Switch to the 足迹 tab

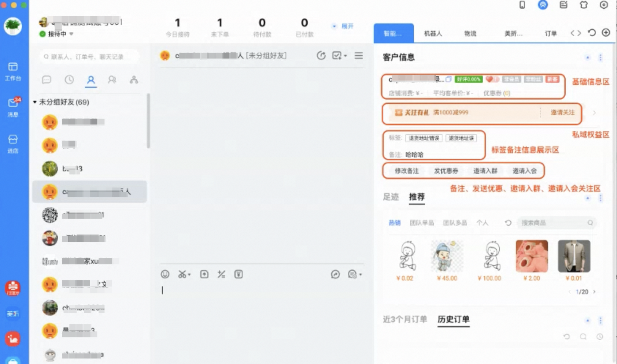[391, 197]
